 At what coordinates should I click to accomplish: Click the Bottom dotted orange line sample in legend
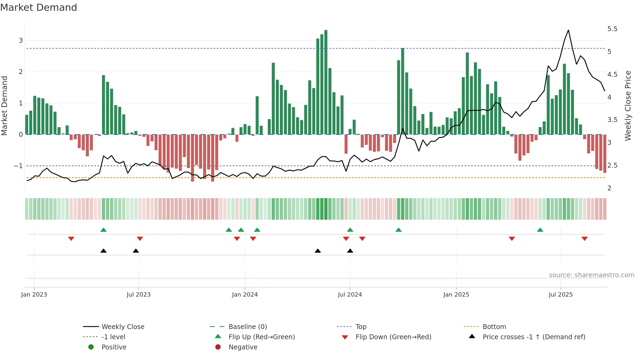click(471, 327)
